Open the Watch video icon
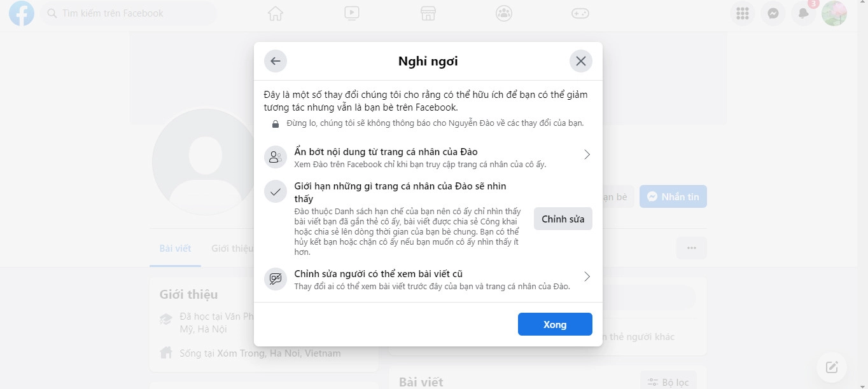The height and width of the screenshot is (389, 868). (352, 13)
